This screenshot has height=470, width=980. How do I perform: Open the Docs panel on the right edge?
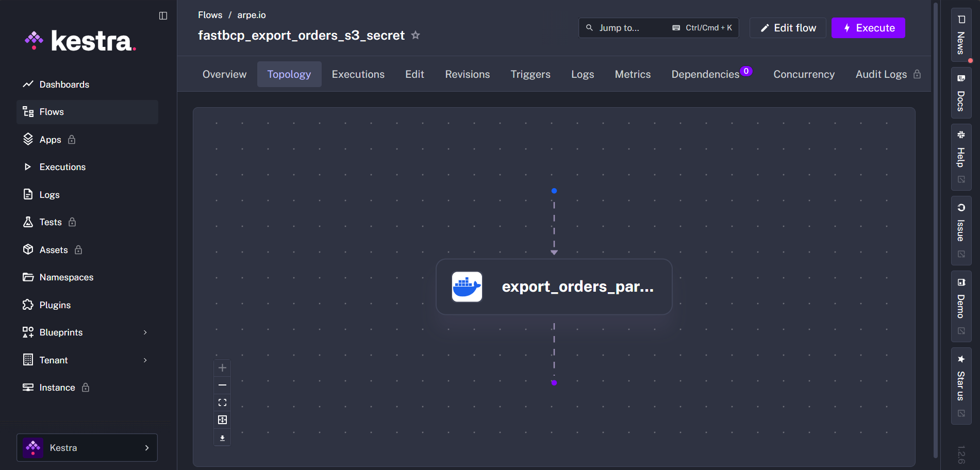coord(961,93)
